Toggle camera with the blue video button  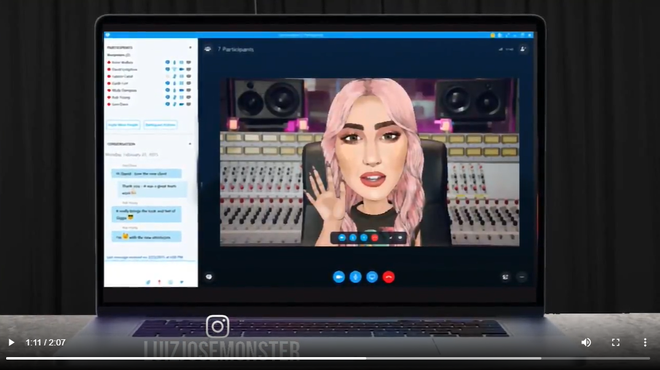tap(339, 277)
